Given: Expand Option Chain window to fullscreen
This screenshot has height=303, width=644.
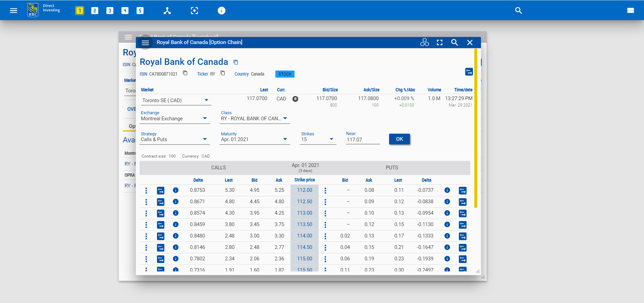Looking at the screenshot, I should tap(440, 42).
